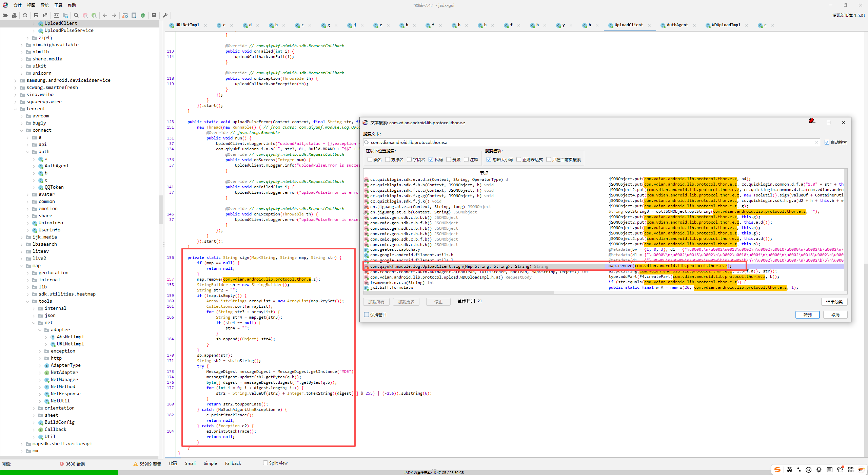The image size is (868, 475).
Task: Switch to the AuthAgent editor tab
Action: pyautogui.click(x=677, y=25)
